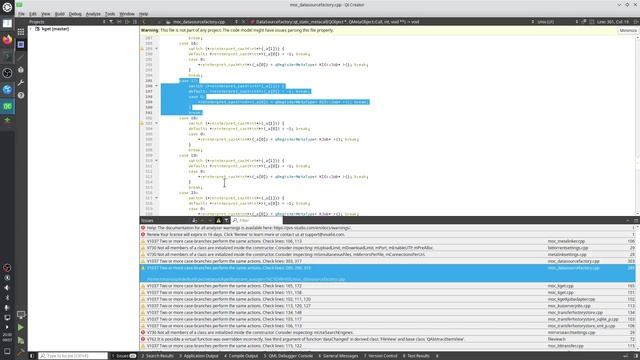Click the Issues Filter input field

[x=257, y=220]
